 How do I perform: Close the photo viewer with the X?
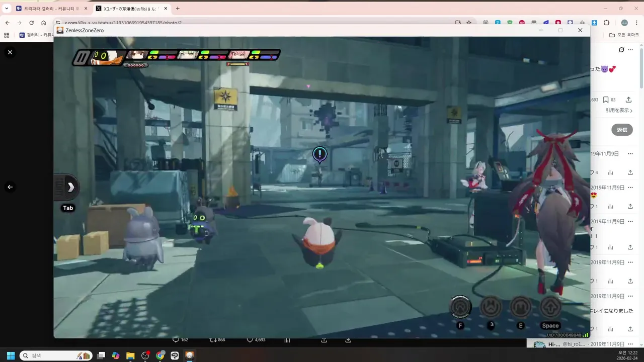pyautogui.click(x=10, y=52)
